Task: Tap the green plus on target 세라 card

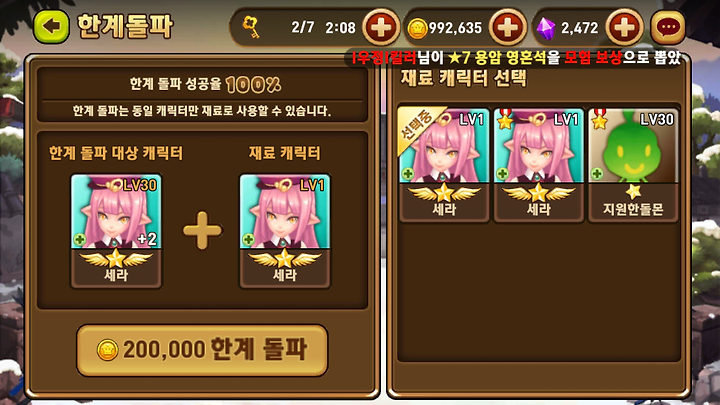Action: (80, 239)
